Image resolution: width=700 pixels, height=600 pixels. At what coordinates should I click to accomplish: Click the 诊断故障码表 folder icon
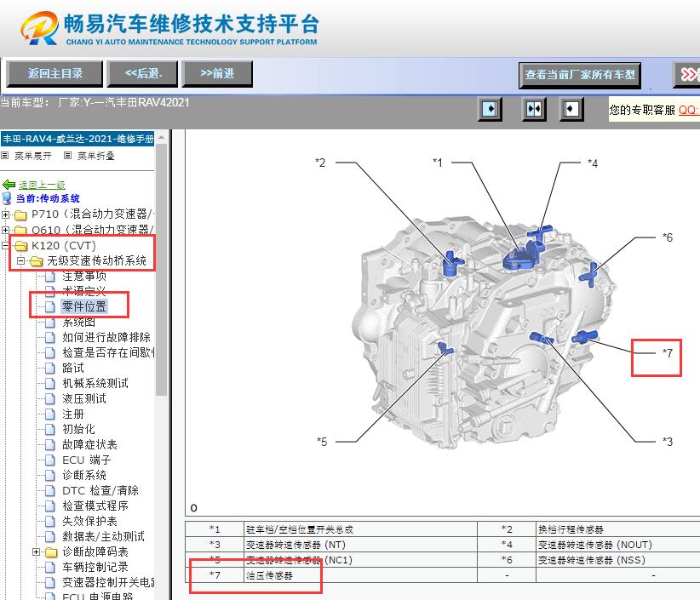point(51,552)
